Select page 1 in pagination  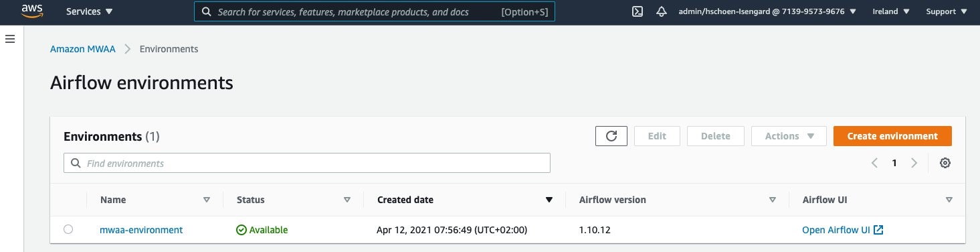(894, 163)
